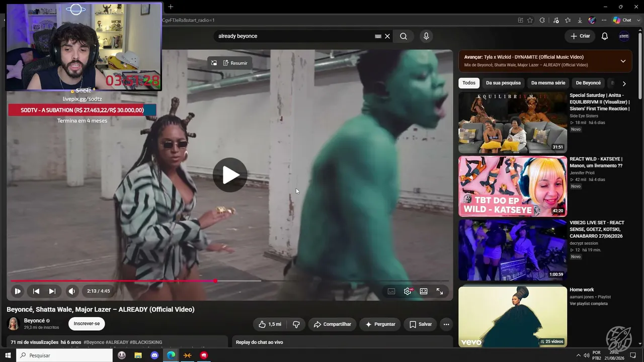Toggle subtitles on the video player
This screenshot has height=362, width=644.
tap(391, 291)
